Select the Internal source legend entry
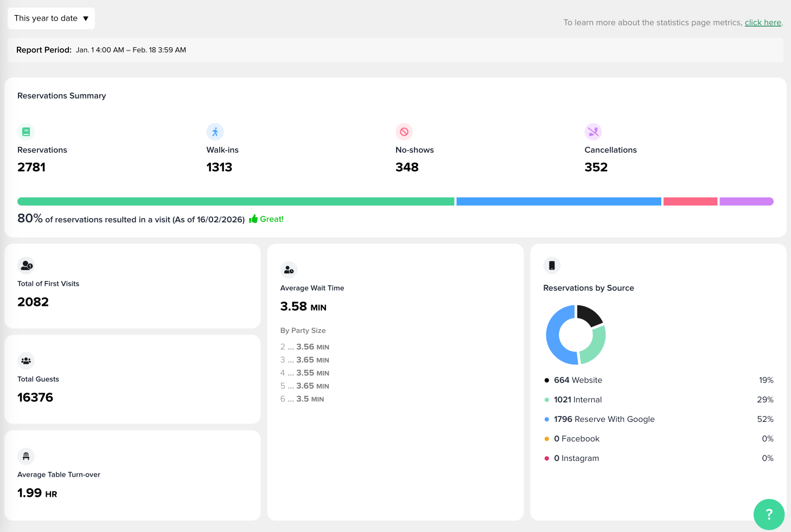The image size is (791, 532). tap(577, 400)
